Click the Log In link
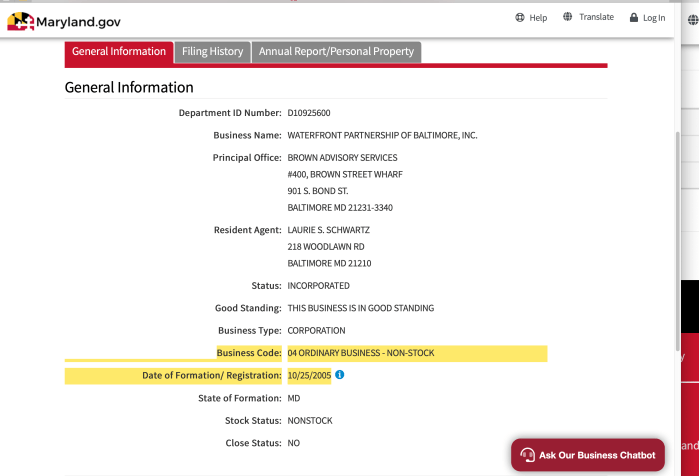This screenshot has width=699, height=476. [x=654, y=18]
